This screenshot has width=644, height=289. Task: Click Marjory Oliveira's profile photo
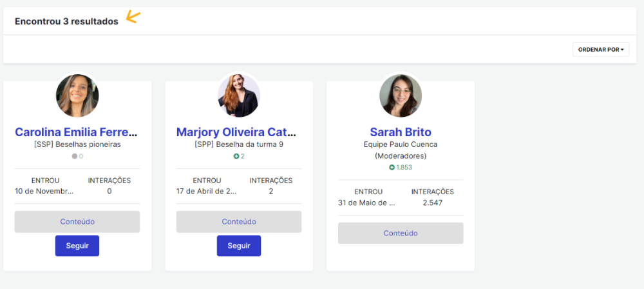pyautogui.click(x=239, y=95)
